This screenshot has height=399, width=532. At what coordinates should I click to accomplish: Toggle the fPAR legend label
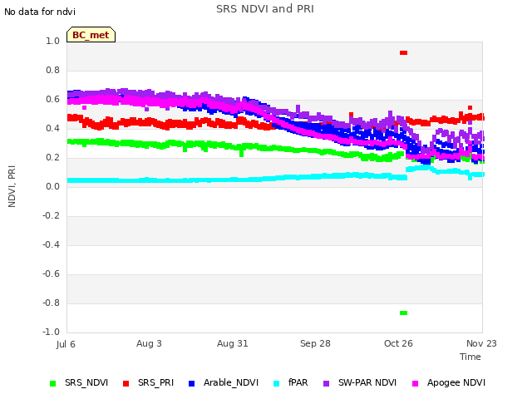point(298,382)
